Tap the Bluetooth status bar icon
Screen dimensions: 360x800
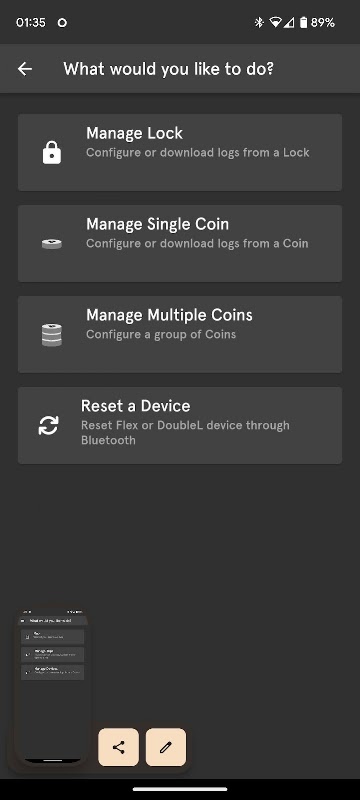(x=259, y=22)
